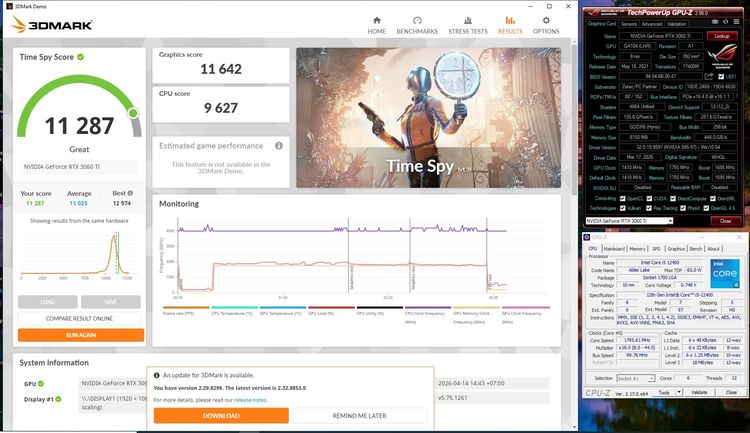Image resolution: width=750 pixels, height=433 pixels.
Task: Switch to the Advanced tab in GPU-Z
Action: 651,24
